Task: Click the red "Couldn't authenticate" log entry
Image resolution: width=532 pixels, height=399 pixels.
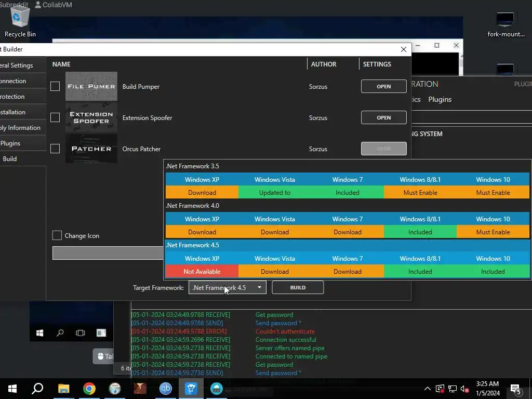Action: click(x=285, y=331)
